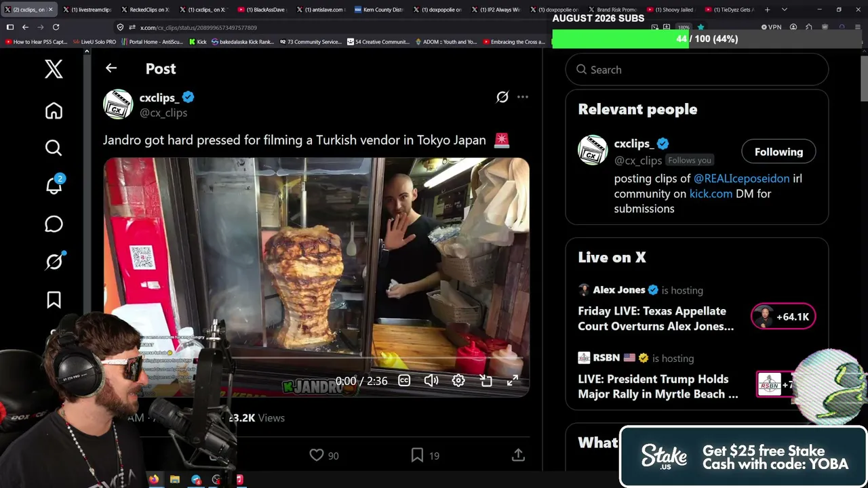This screenshot has width=868, height=488.
Task: Open File Explorer from the taskbar
Action: pyautogui.click(x=175, y=480)
